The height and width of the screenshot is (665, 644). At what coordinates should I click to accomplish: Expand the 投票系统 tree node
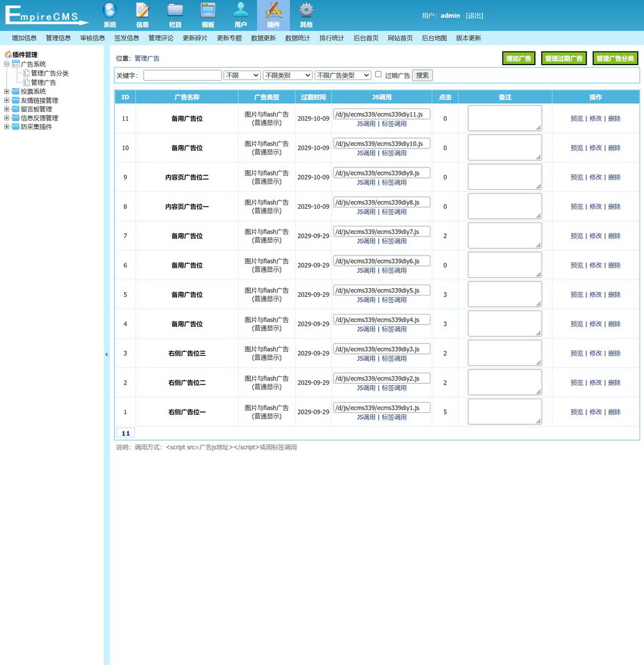(x=7, y=92)
